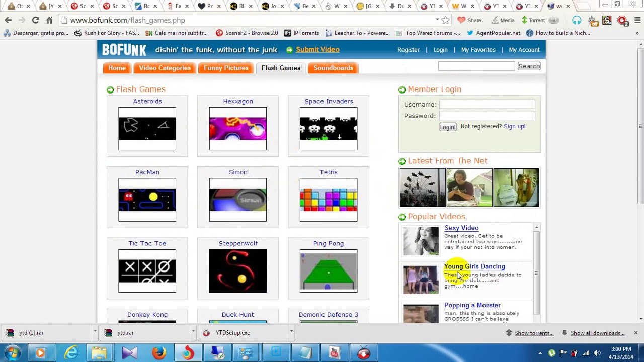Click the Duck Hunt game title
This screenshot has height=362, width=644.
pos(237,315)
